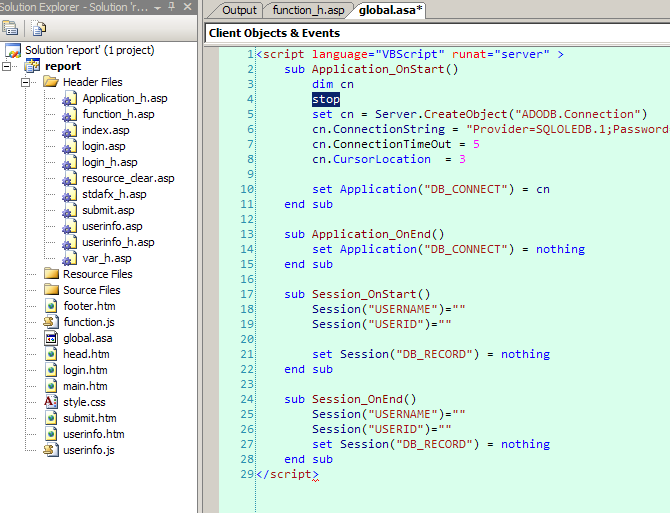The width and height of the screenshot is (670, 513).
Task: Select submit.htm in the tree
Action: pos(90,418)
